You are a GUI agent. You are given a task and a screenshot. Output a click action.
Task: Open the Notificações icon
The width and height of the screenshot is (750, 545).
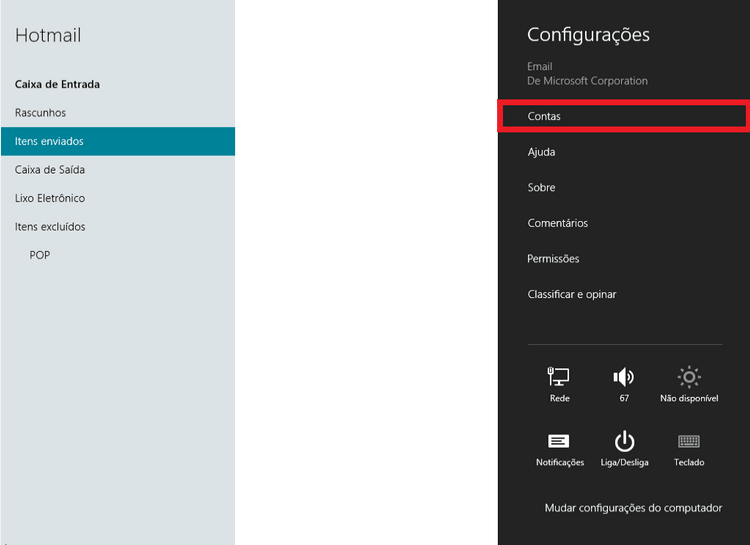559,442
